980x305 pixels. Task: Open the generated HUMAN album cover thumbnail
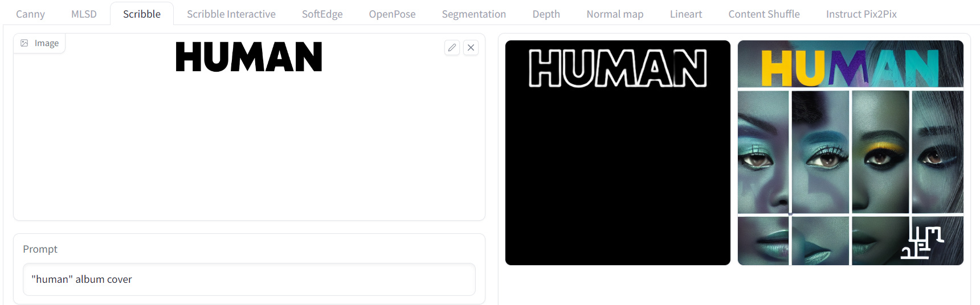851,152
